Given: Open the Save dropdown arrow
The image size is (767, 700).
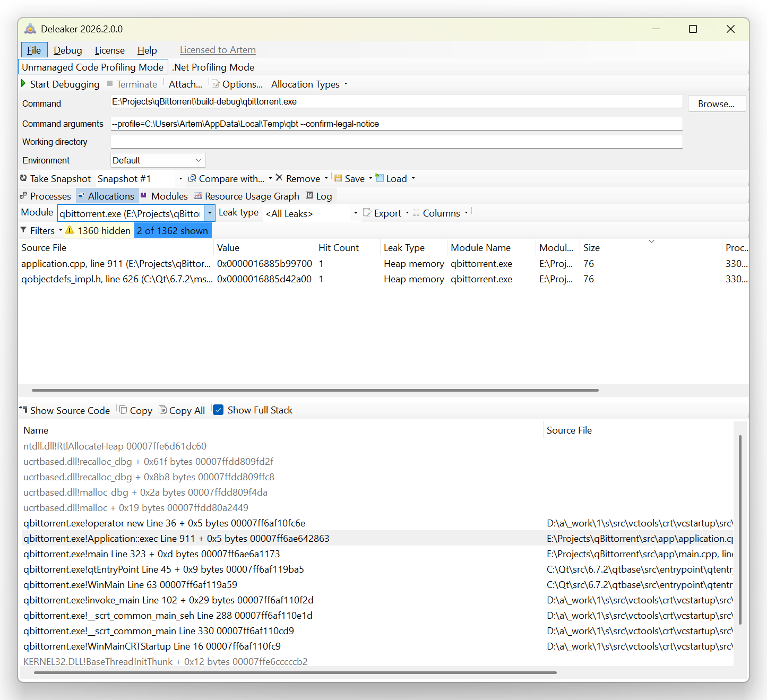Looking at the screenshot, I should point(370,178).
